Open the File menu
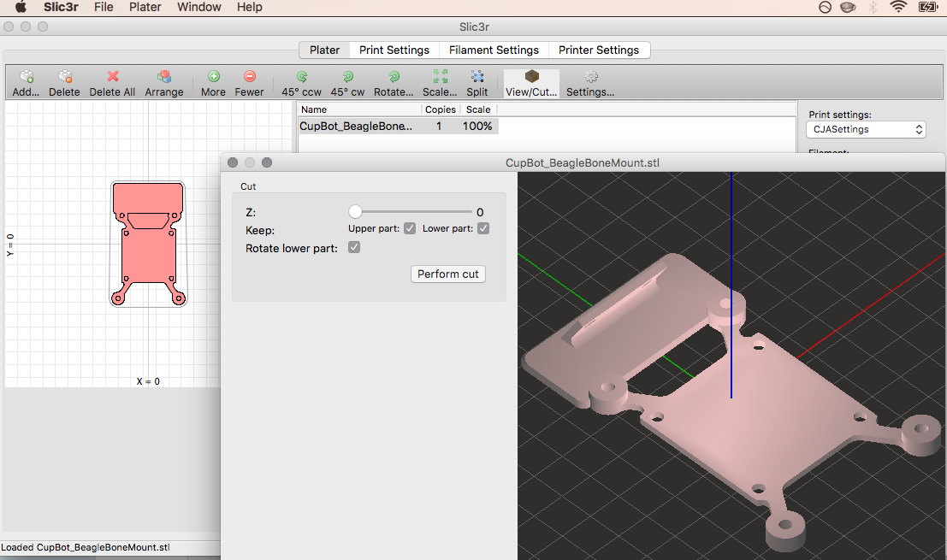This screenshot has width=947, height=560. click(x=104, y=7)
